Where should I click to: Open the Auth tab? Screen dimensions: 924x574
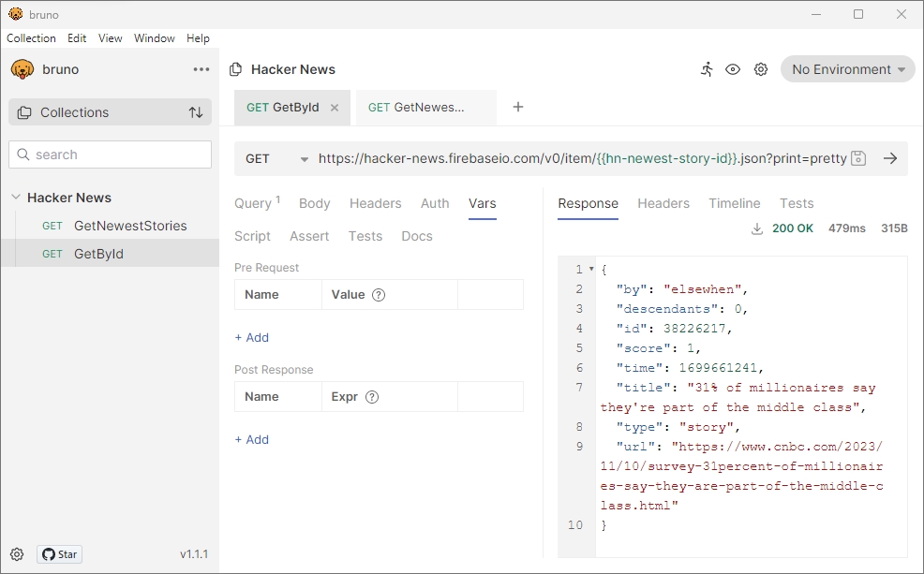point(435,203)
